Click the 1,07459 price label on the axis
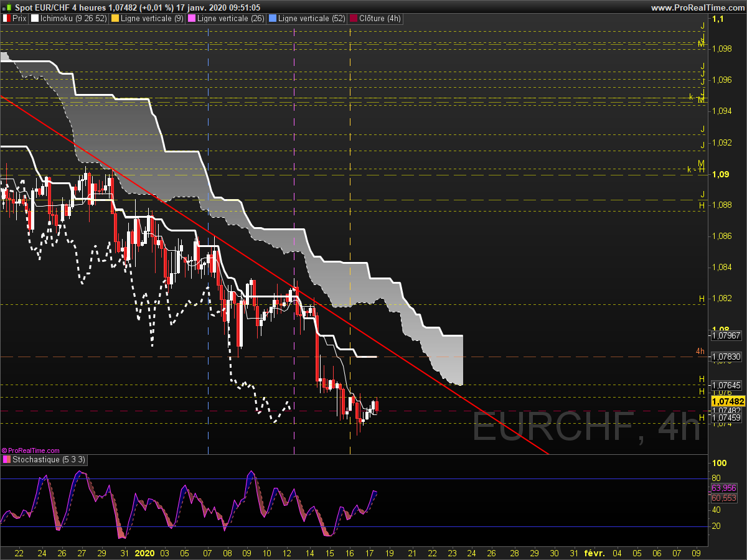Image resolution: width=747 pixels, height=560 pixels. click(x=726, y=418)
